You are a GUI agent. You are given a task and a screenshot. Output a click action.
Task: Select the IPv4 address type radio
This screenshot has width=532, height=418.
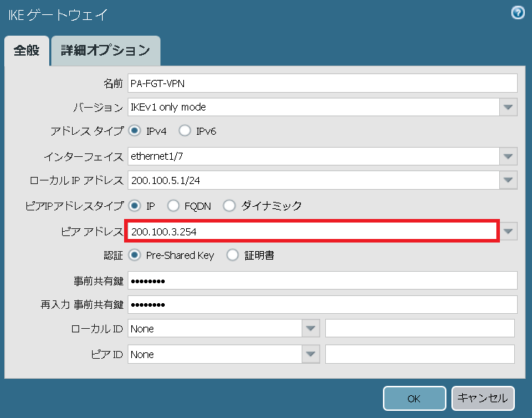(x=134, y=131)
